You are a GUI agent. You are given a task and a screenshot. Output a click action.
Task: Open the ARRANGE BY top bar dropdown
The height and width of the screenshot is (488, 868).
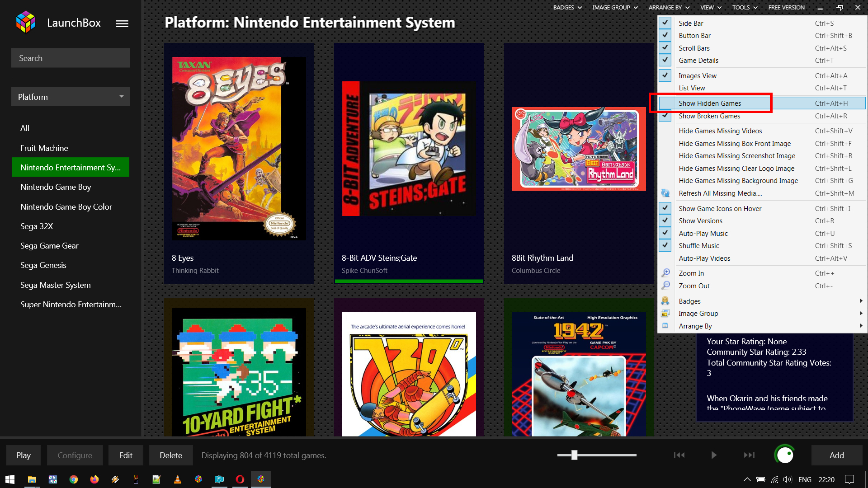[x=669, y=8]
